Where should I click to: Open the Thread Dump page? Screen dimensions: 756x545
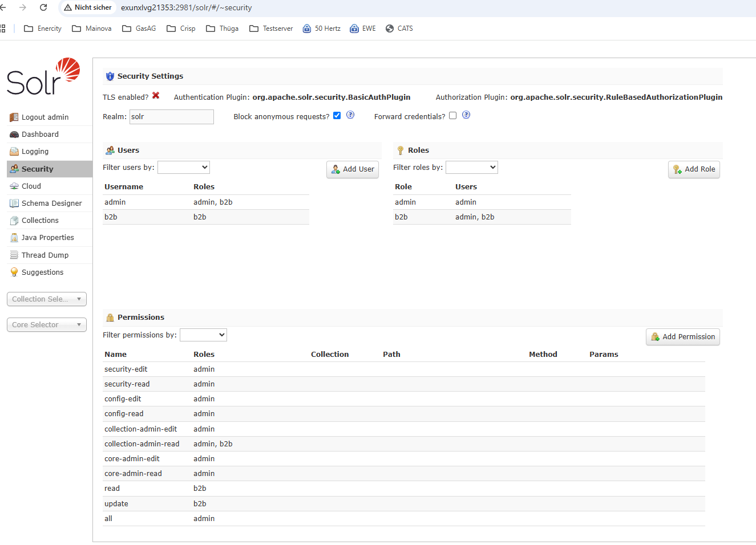tap(45, 255)
